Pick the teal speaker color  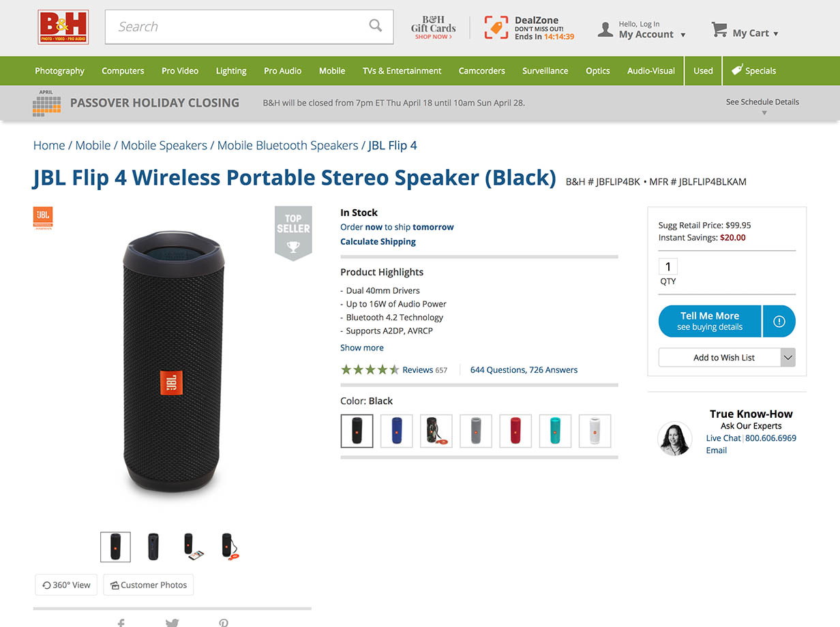556,431
